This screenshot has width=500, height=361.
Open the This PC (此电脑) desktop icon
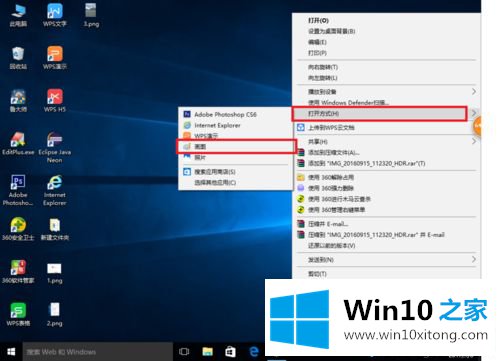[x=18, y=15]
